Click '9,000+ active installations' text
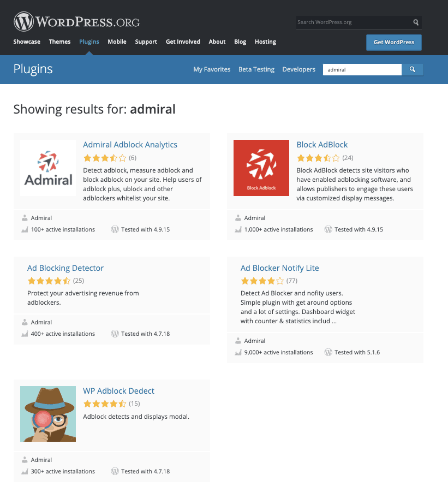The image size is (448, 498). click(x=278, y=352)
